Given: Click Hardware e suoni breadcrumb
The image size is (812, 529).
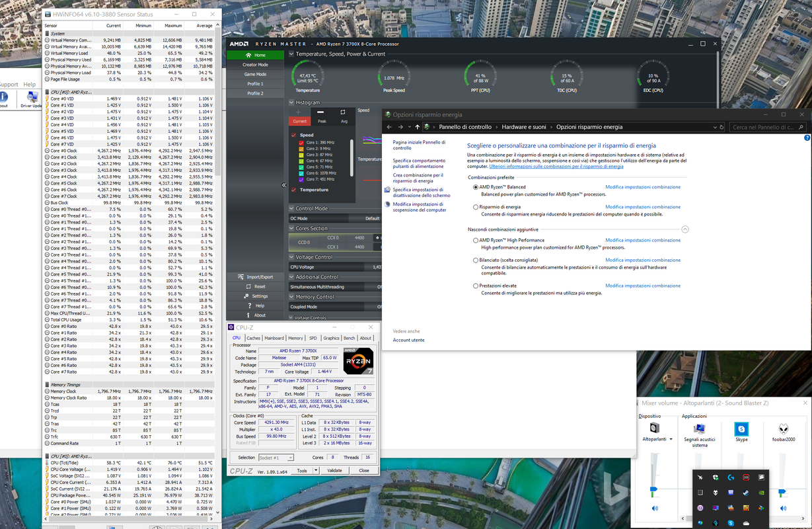Looking at the screenshot, I should pos(524,127).
